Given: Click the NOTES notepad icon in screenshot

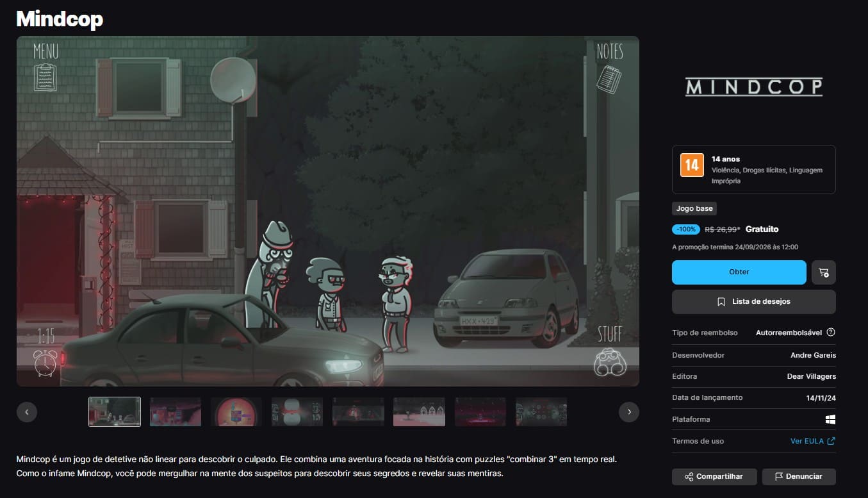Looking at the screenshot, I should (609, 78).
